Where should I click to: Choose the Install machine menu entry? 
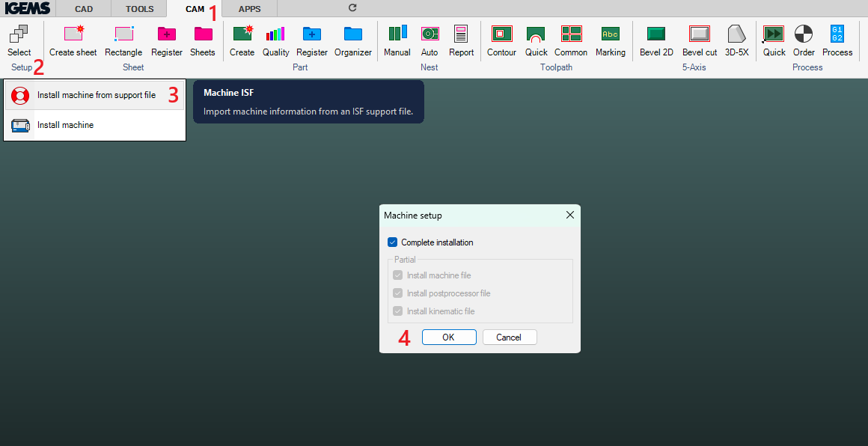[95, 125]
